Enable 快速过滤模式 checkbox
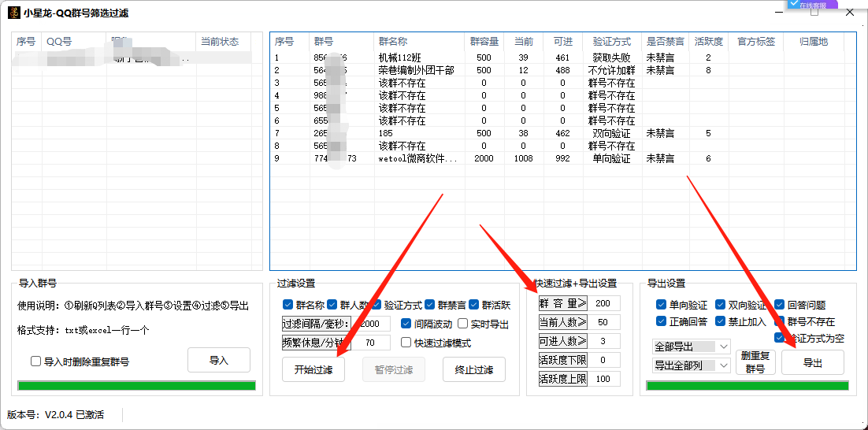 coord(406,343)
